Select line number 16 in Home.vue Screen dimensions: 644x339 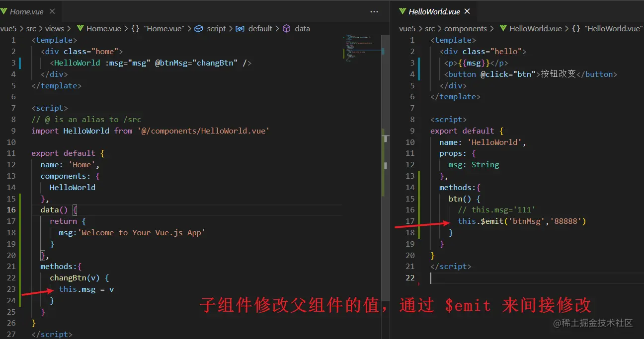(11, 210)
